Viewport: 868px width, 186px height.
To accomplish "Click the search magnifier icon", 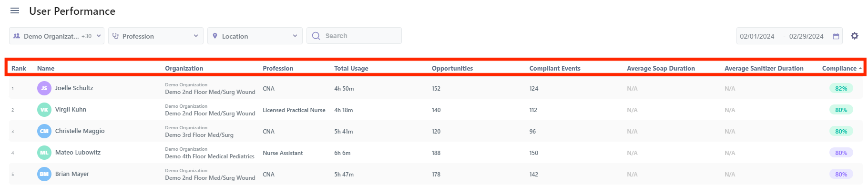I will click(316, 36).
